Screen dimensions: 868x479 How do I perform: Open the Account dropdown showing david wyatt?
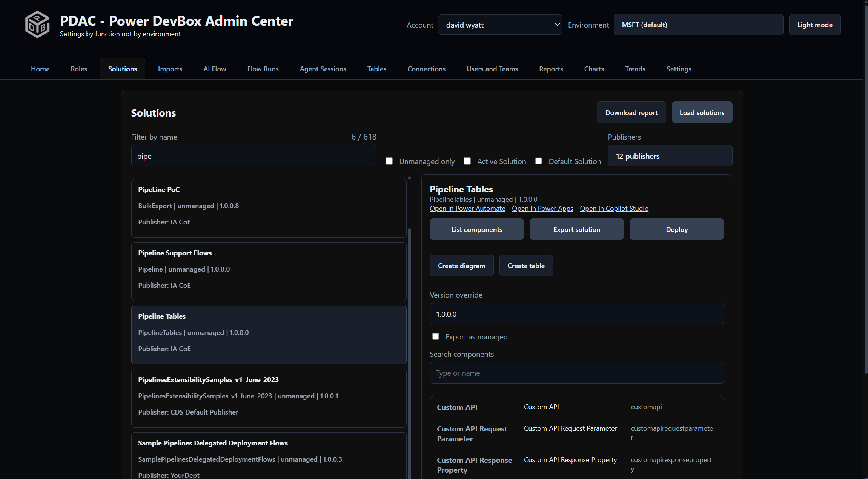[x=500, y=25]
